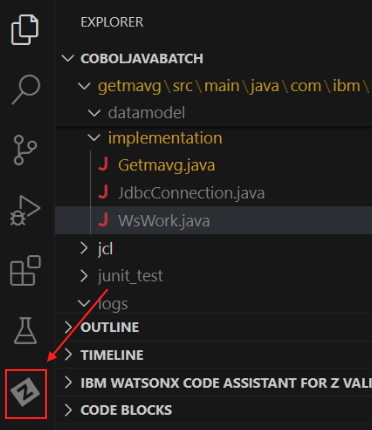
Task: Select the implementation folder label
Action: coord(165,138)
